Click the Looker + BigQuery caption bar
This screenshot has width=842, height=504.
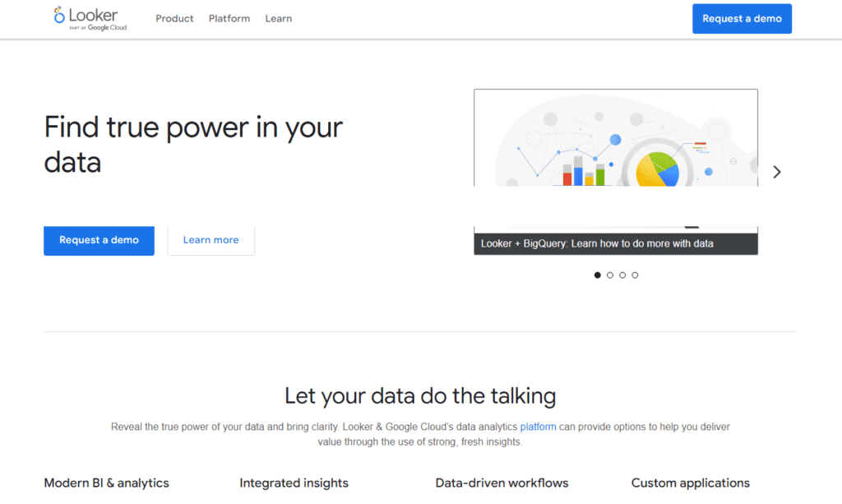[616, 243]
